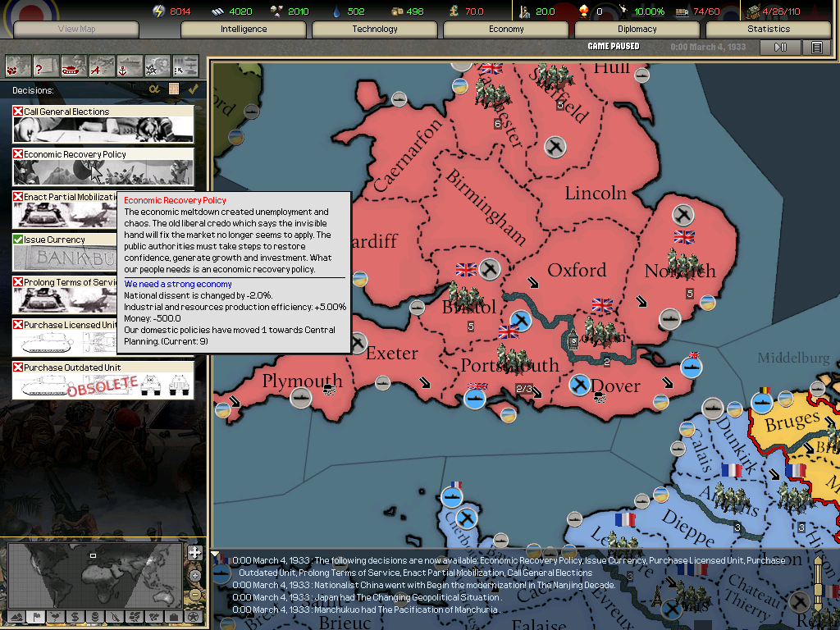Screen dimensions: 840x630
Task: Switch to the briefcase diplomatic map mode
Action: coord(174,617)
